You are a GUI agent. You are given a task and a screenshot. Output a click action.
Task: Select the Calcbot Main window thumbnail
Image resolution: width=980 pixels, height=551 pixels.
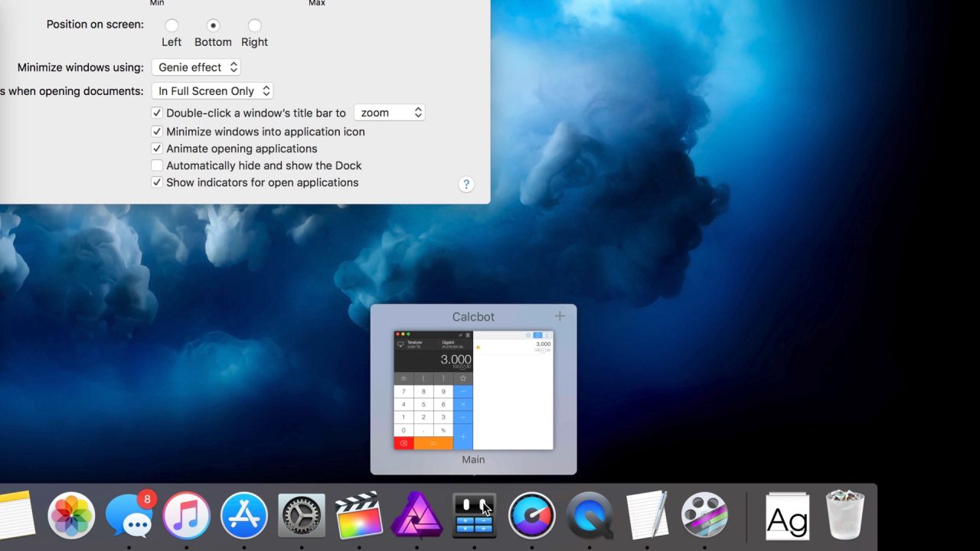click(473, 390)
